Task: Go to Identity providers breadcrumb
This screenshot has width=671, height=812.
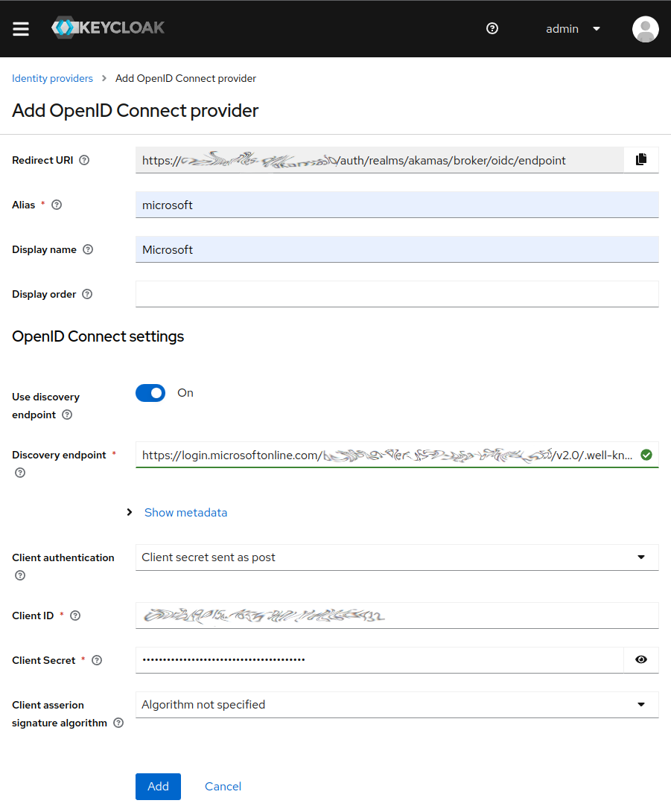Action: (x=53, y=78)
